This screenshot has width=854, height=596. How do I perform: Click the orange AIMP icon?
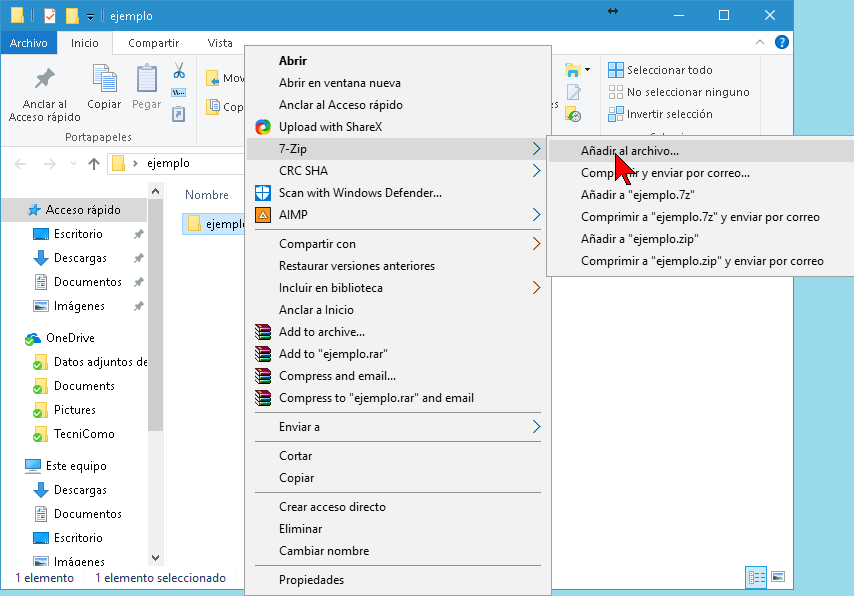263,215
